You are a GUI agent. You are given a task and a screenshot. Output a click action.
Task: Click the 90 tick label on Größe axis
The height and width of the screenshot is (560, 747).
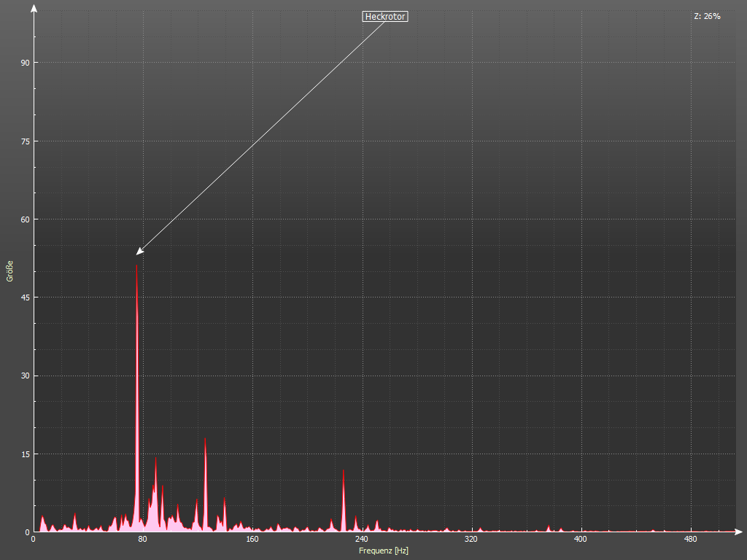pos(25,63)
